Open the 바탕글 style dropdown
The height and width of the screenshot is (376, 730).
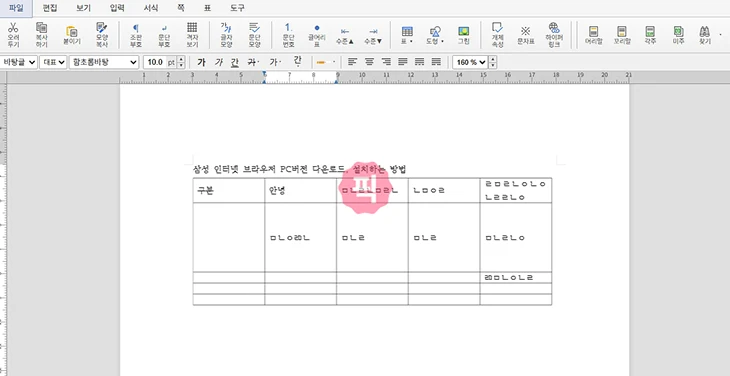point(19,62)
